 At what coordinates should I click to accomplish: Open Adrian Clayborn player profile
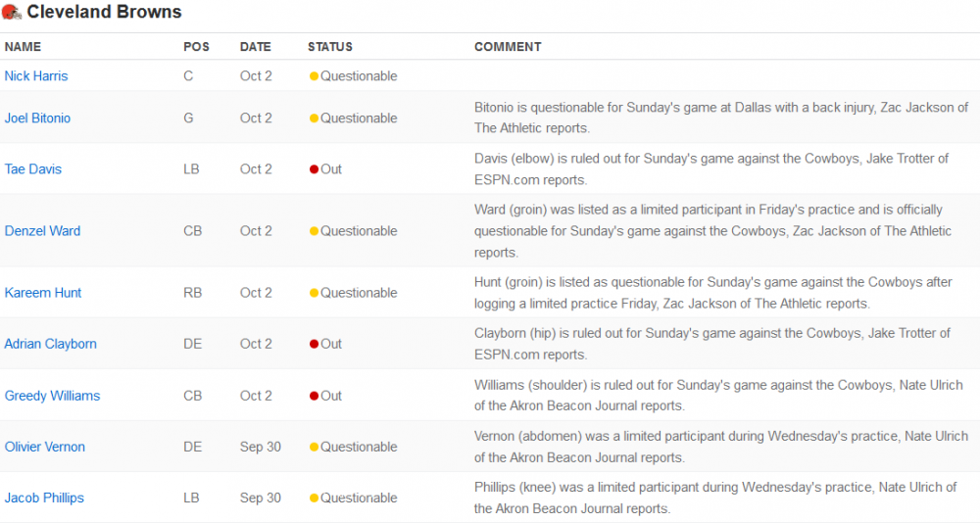(51, 344)
